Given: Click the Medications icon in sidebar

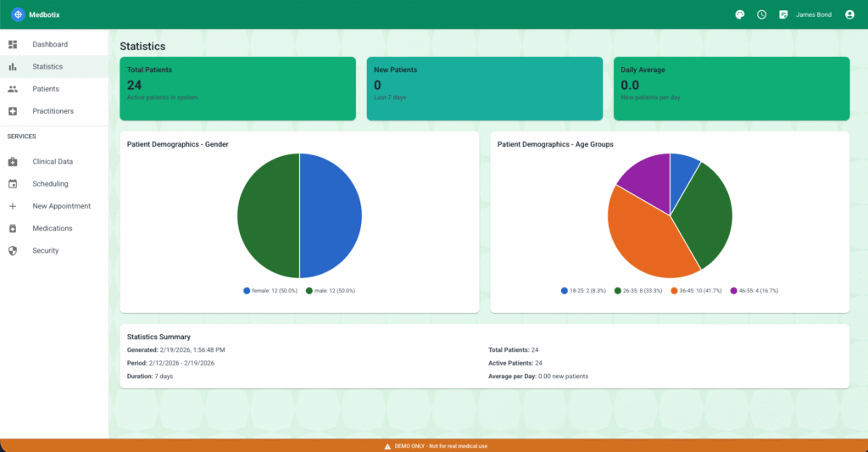Looking at the screenshot, I should pos(13,229).
